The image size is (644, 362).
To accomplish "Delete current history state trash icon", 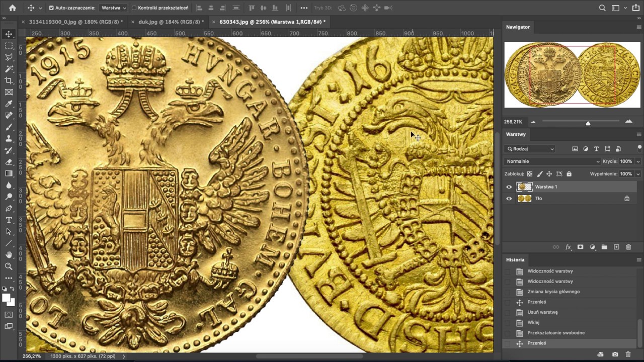I will [628, 355].
